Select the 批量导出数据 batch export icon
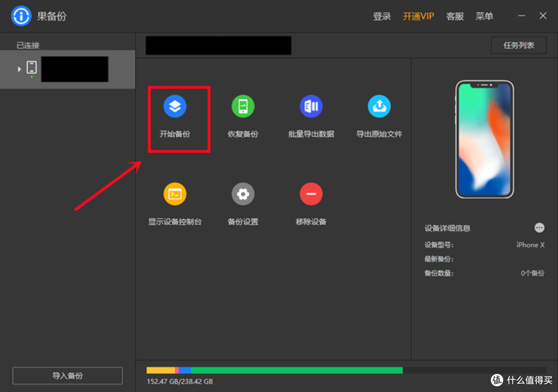Image resolution: width=558 pixels, height=392 pixels. click(x=311, y=106)
